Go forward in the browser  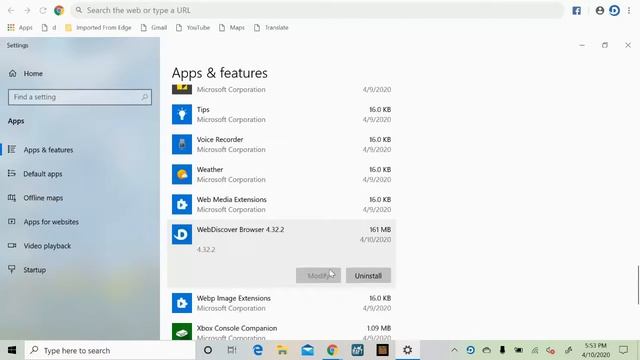[27, 10]
